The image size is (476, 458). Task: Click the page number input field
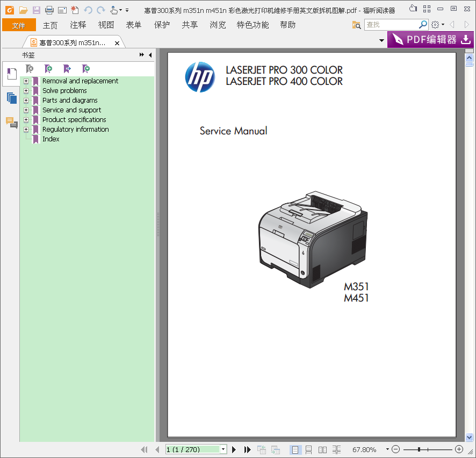click(193, 449)
